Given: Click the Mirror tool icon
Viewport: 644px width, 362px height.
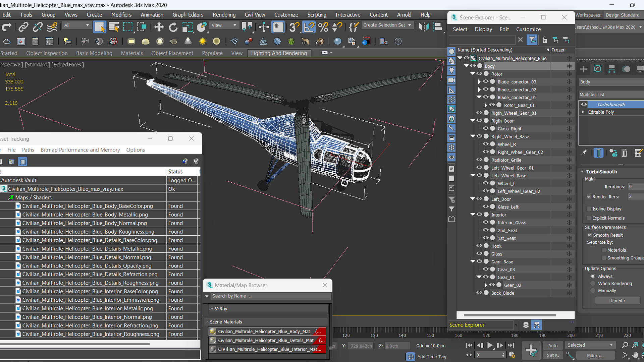Looking at the screenshot, I should point(424,27).
